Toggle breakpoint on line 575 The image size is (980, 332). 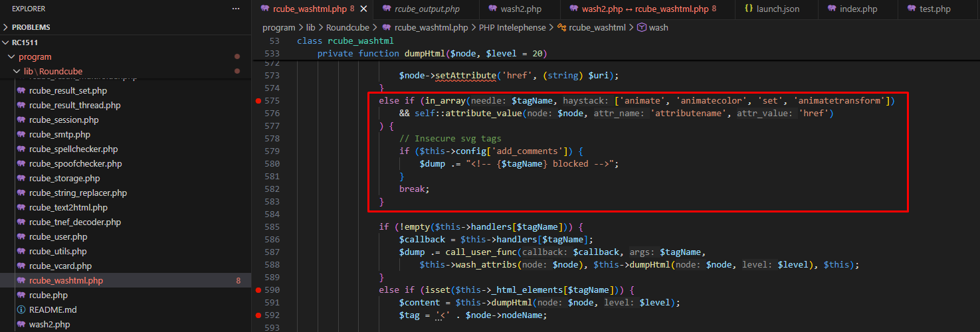click(258, 101)
